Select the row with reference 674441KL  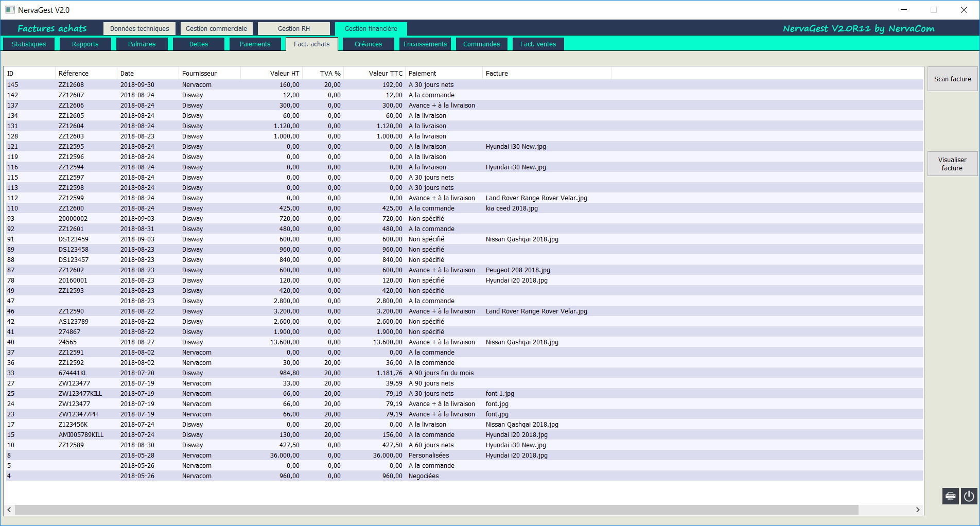(x=73, y=373)
